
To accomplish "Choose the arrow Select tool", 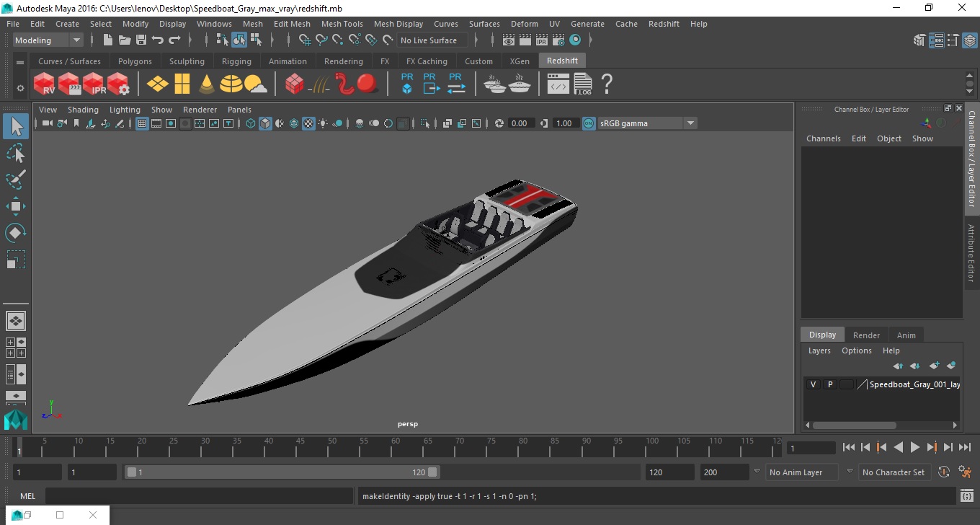I will (x=16, y=126).
